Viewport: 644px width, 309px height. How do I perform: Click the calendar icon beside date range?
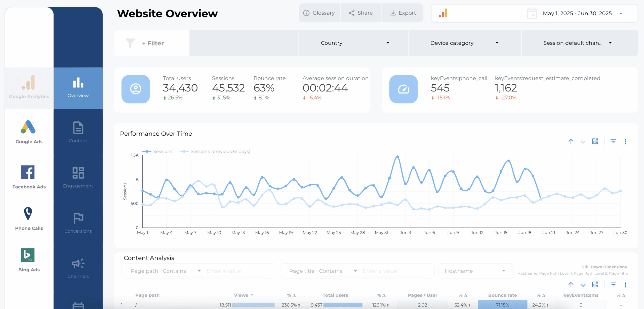[x=532, y=13]
